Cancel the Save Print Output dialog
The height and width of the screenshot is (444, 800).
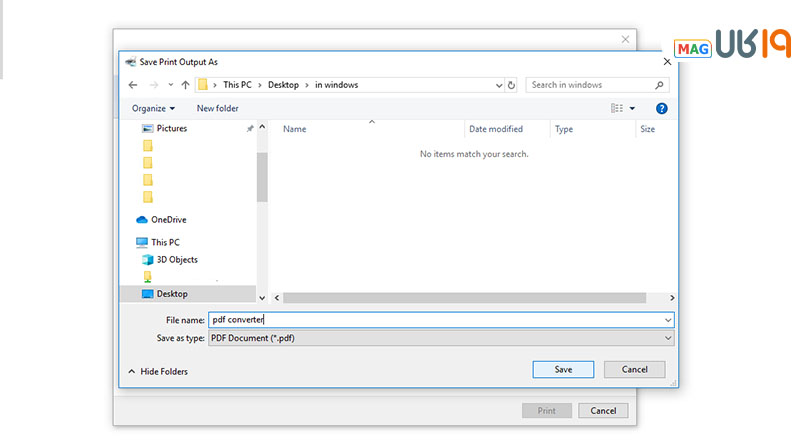(x=634, y=369)
